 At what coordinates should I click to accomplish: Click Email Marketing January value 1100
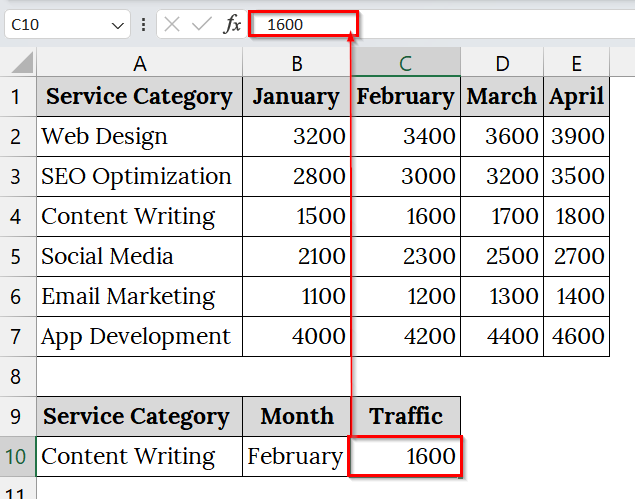point(296,296)
